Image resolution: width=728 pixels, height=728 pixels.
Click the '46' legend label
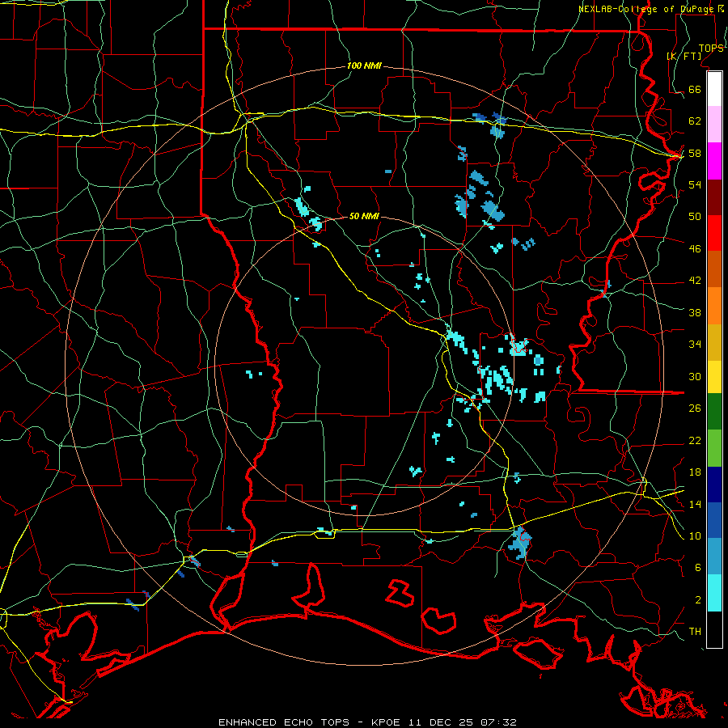pyautogui.click(x=695, y=249)
